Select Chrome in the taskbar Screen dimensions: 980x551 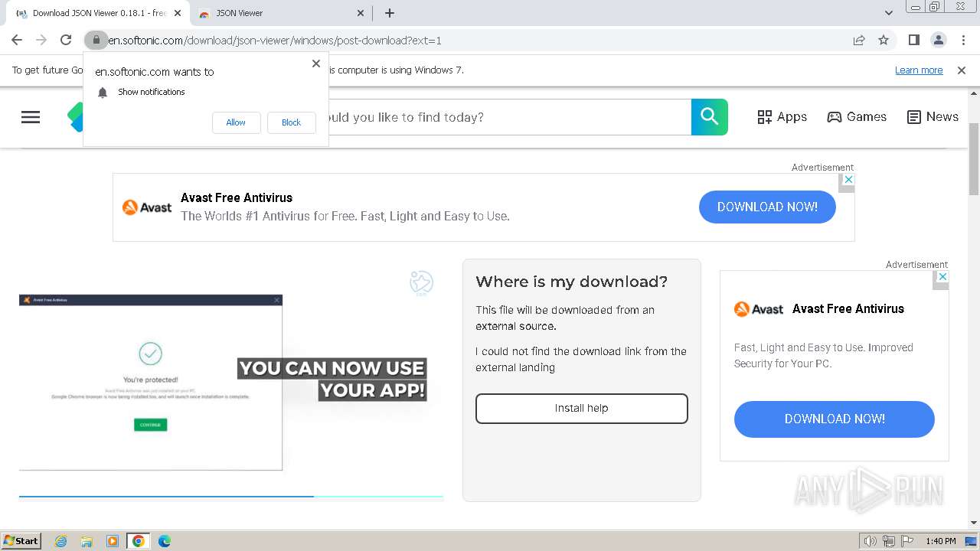click(139, 541)
